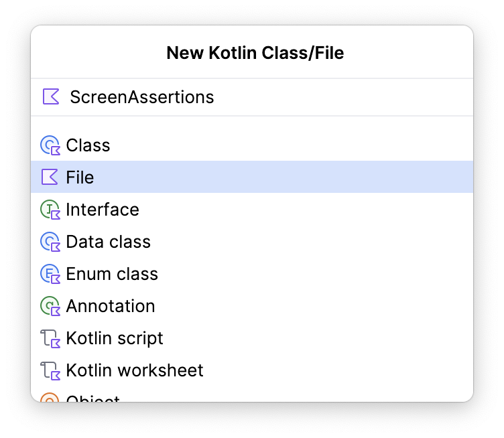Viewport: 504px width, 438px height.
Task: Click the partially visible Object icon
Action: point(50,398)
